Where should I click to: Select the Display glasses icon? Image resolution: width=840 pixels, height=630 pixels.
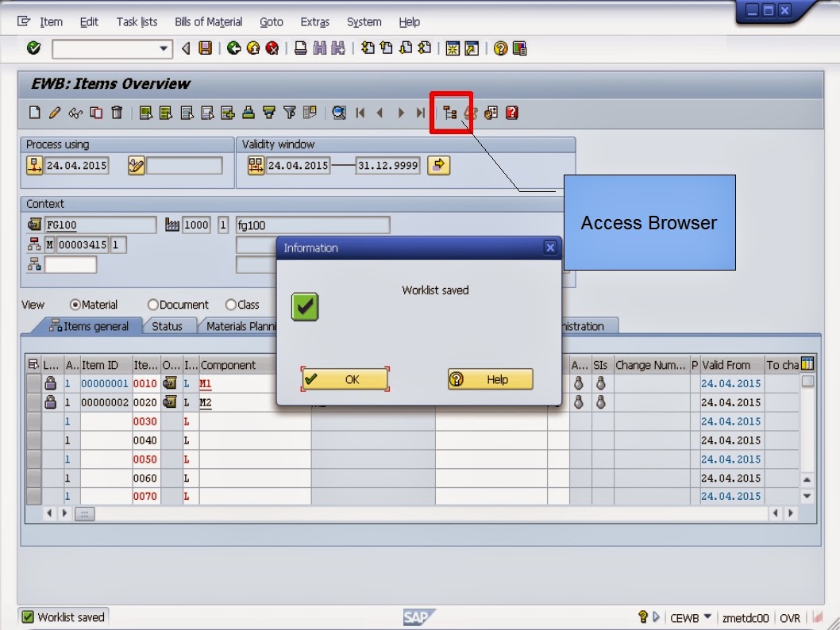click(75, 112)
